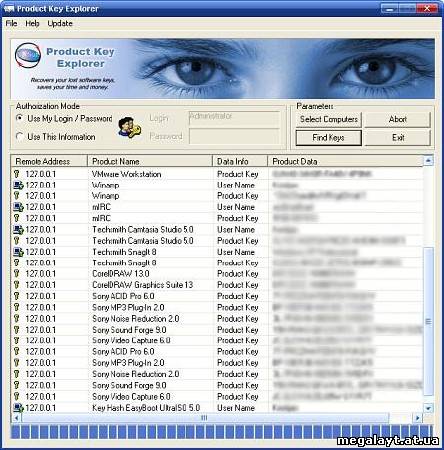Click key icon of SnagIt 8 Product Key row
Viewport: 444px width, 450px height.
(x=17, y=263)
